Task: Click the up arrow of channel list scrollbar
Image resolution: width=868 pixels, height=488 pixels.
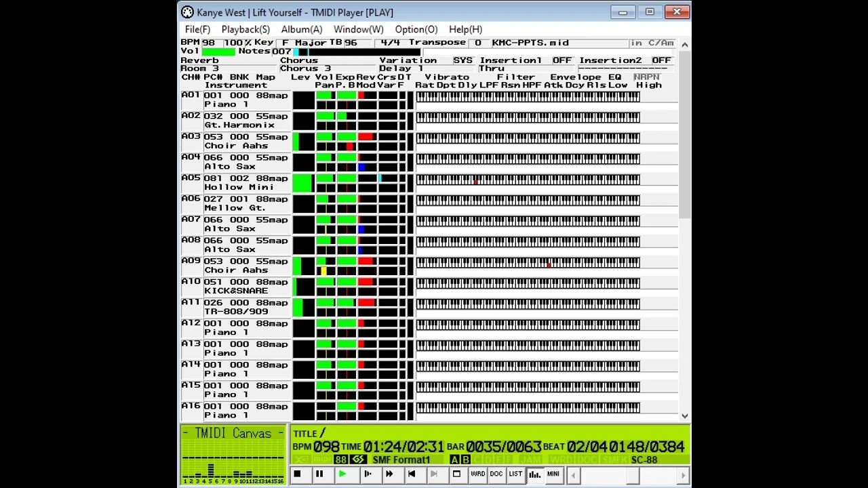Action: pyautogui.click(x=684, y=45)
